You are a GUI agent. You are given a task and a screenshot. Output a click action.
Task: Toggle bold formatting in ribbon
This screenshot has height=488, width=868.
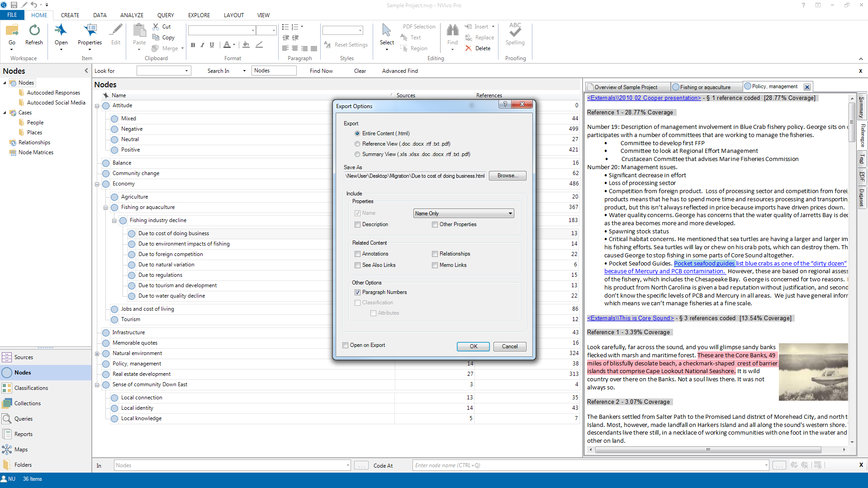[x=193, y=45]
